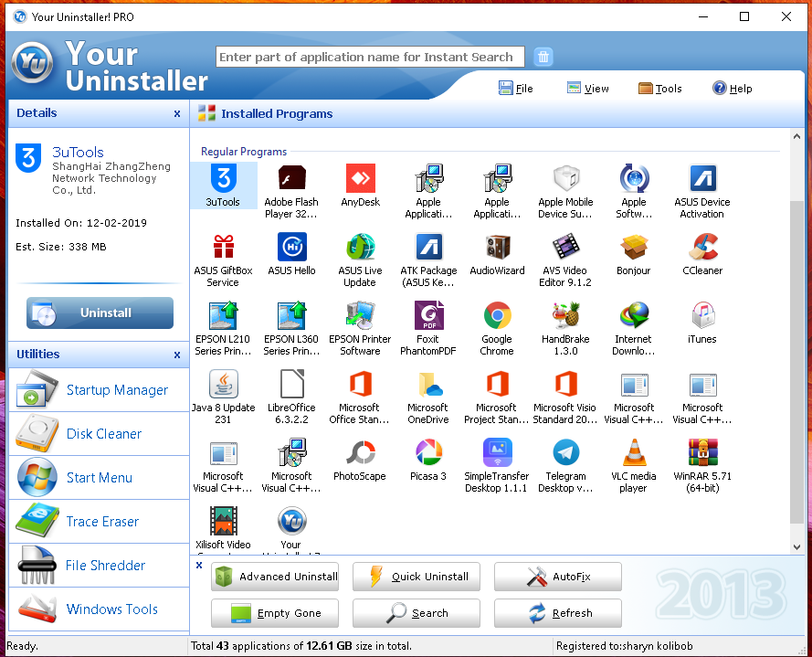
Task: Select Apple Software Update icon
Action: [x=634, y=178]
